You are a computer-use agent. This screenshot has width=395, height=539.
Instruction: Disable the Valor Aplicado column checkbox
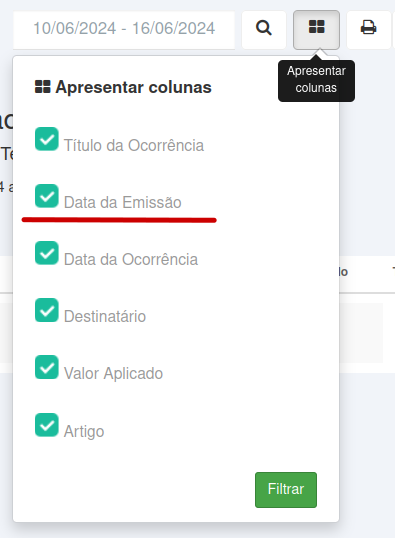click(47, 367)
